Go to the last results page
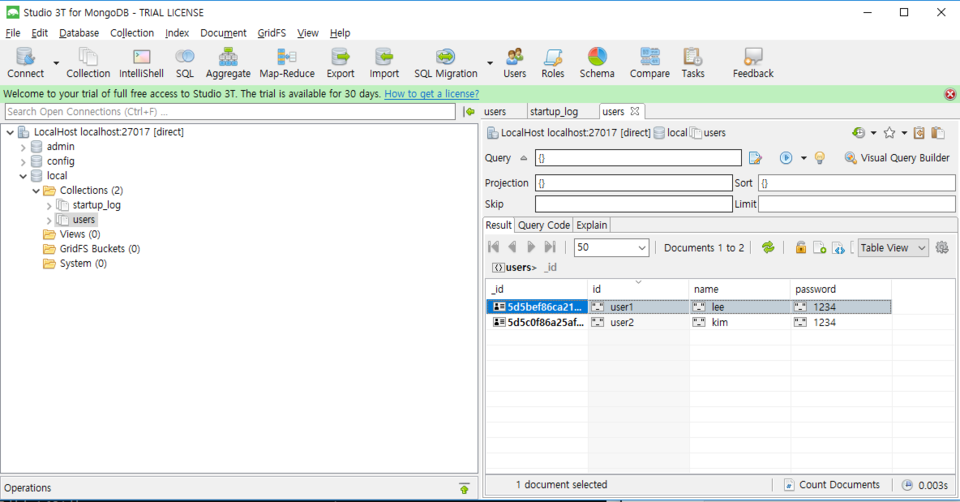The height and width of the screenshot is (502, 960). pos(550,247)
